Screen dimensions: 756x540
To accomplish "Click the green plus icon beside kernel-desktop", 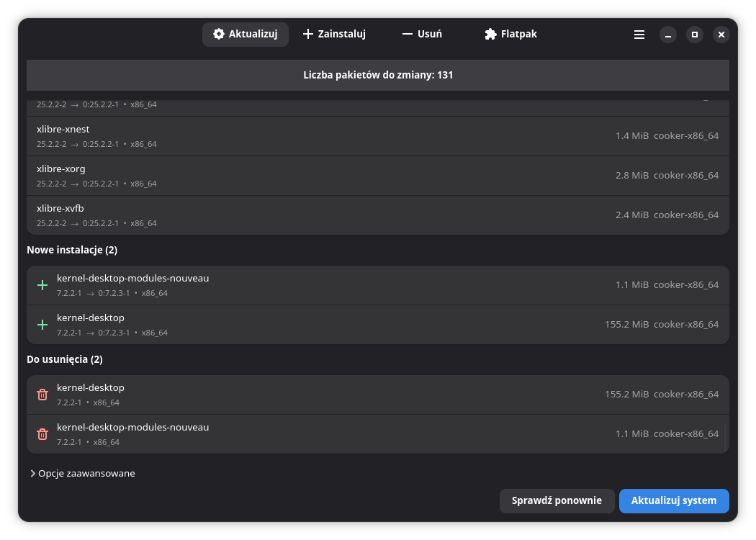I will [42, 325].
